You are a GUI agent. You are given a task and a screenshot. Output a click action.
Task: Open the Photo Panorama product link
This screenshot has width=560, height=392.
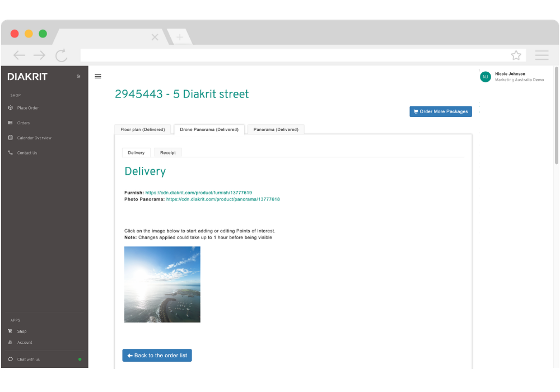223,199
